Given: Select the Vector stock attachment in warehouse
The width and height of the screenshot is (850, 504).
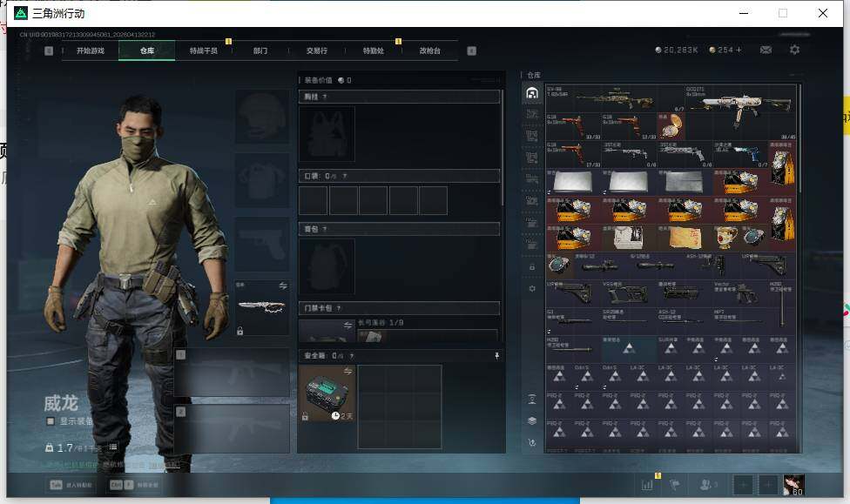Looking at the screenshot, I should click(740, 293).
